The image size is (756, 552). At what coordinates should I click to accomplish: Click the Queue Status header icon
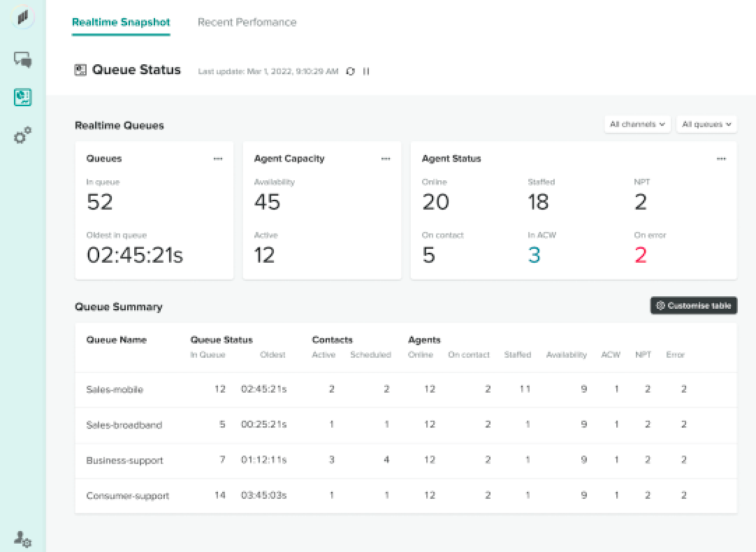(80, 70)
